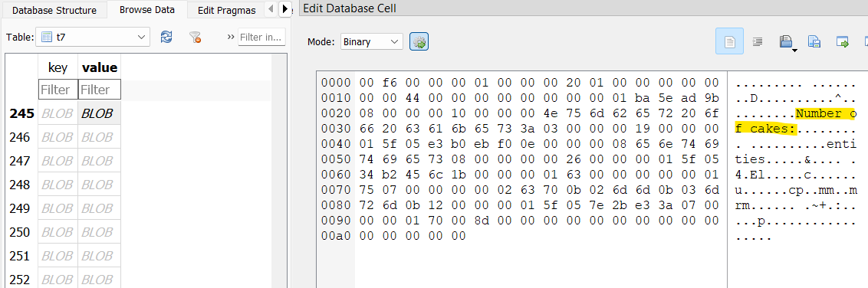Open the print cell icon dropdown

point(787,42)
